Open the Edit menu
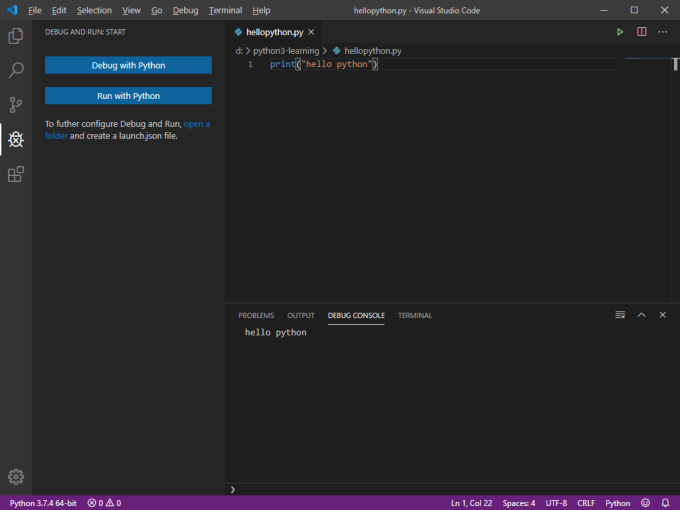Image resolution: width=680 pixels, height=510 pixels. [59, 10]
